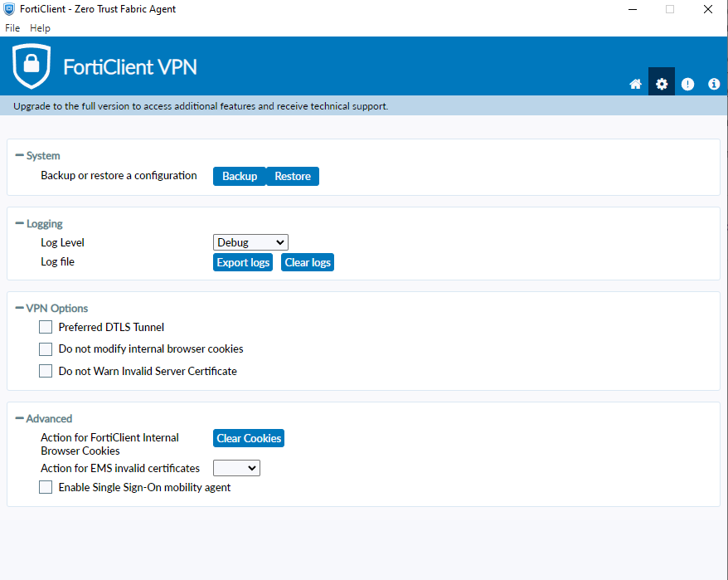Open the About info icon
The width and height of the screenshot is (728, 580).
click(x=714, y=84)
